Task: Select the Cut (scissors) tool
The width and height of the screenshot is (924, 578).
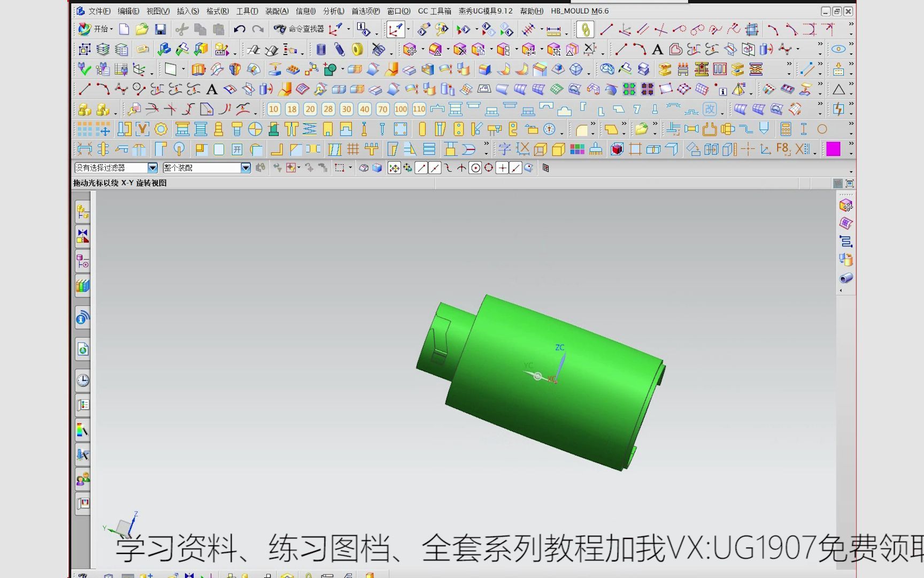Action: pyautogui.click(x=181, y=28)
